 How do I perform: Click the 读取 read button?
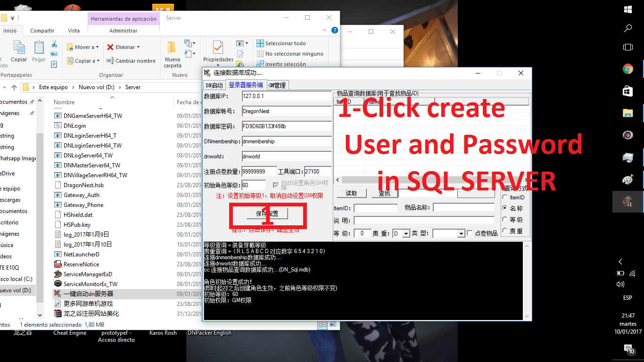pos(352,193)
